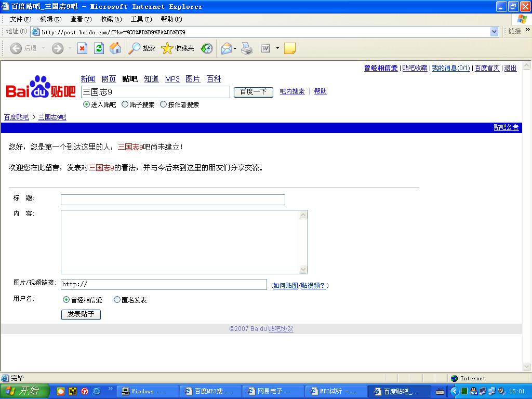Screen dimensions: 532x399
Task: Select the 进入贴吧 radio button
Action: click(x=86, y=104)
